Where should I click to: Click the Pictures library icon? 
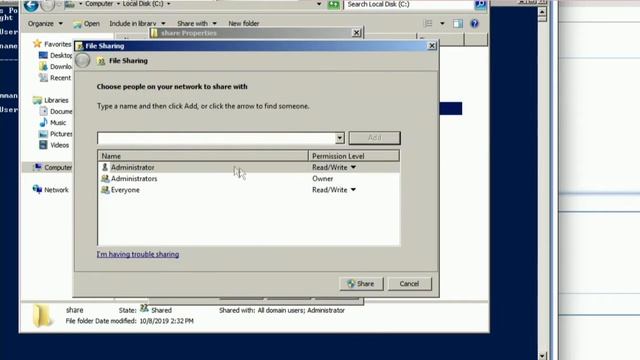click(x=43, y=133)
